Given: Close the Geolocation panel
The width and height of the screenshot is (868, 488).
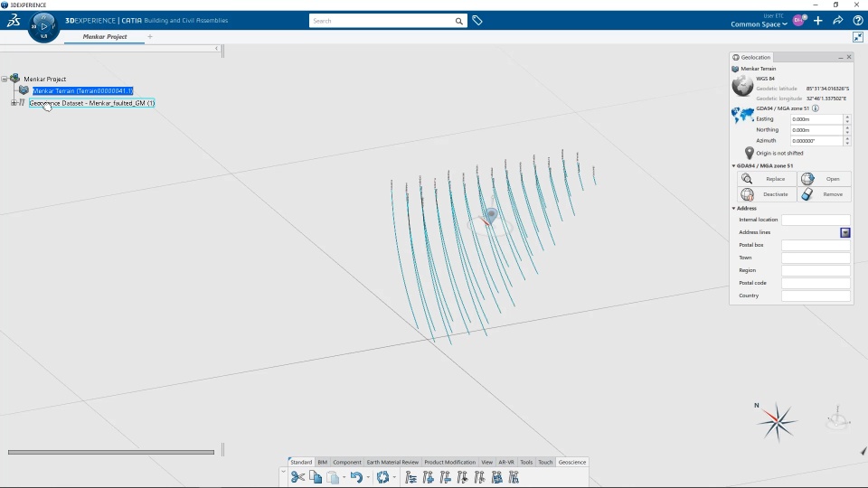Looking at the screenshot, I should [x=849, y=57].
